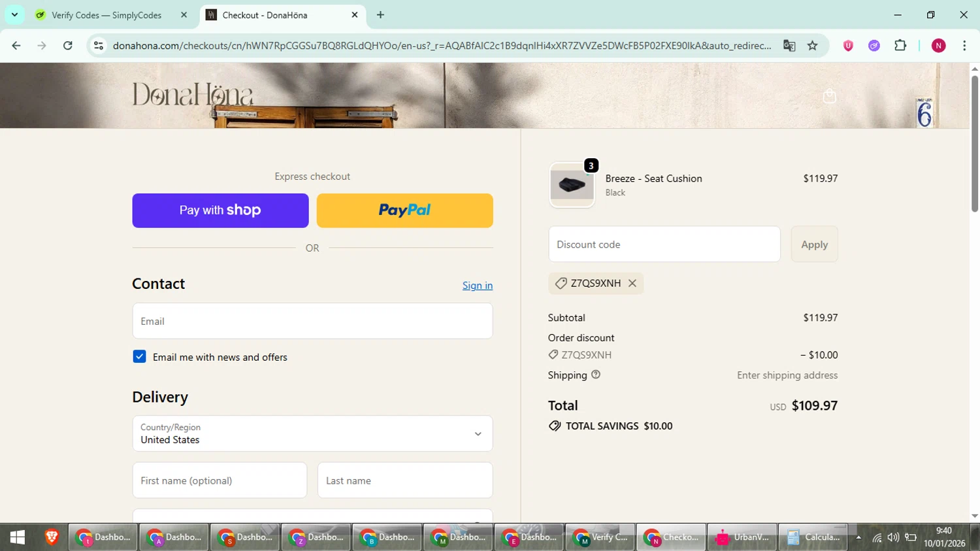
Task: Open the Chrome three-dot menu
Action: pyautogui.click(x=964, y=46)
